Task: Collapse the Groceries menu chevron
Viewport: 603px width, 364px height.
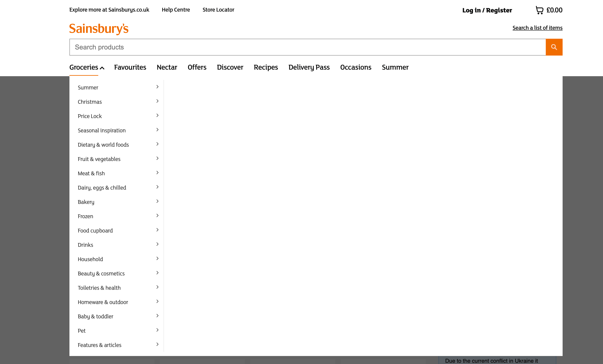Action: pyautogui.click(x=102, y=68)
